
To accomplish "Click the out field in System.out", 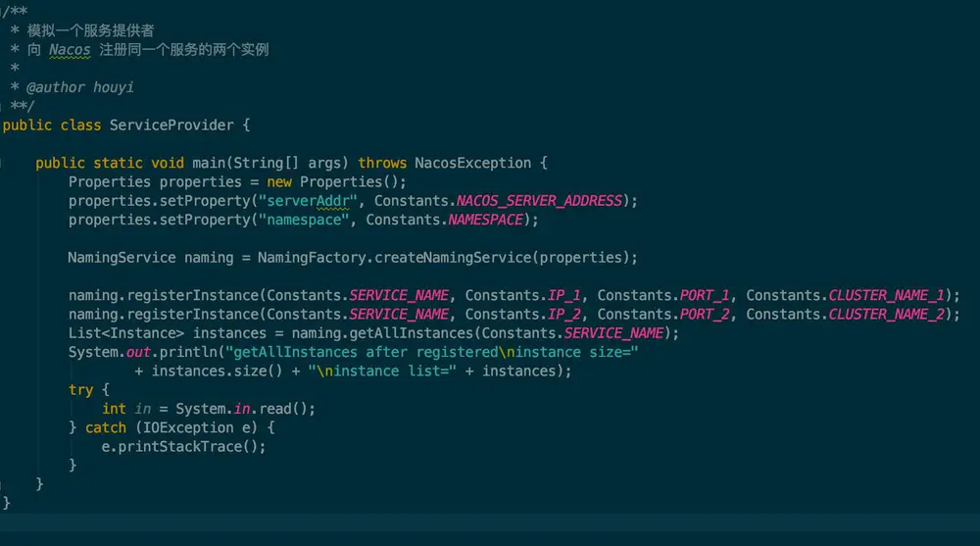I will point(138,352).
